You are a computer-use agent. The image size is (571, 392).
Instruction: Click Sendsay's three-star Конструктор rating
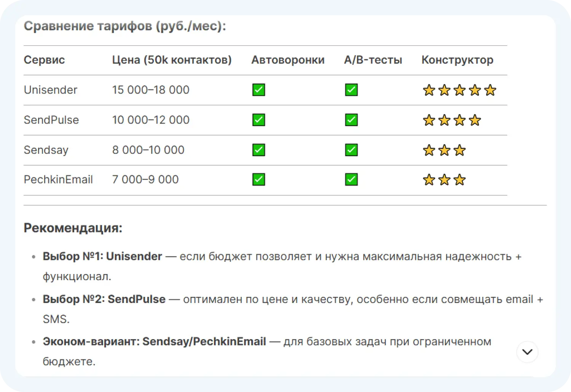pos(444,150)
